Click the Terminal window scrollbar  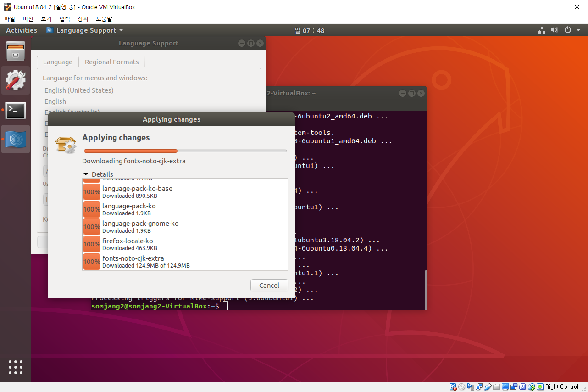click(425, 290)
